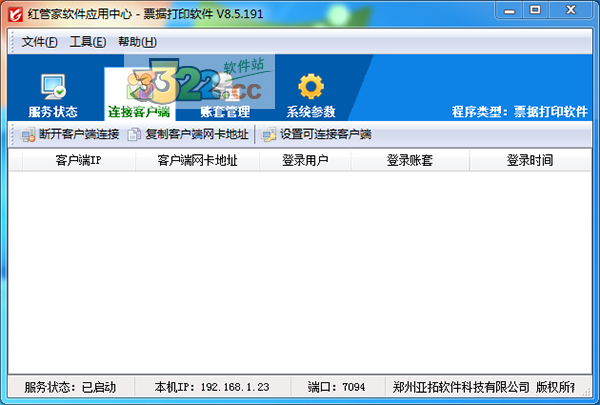
Task: Click the 登录用户 column header
Action: coord(305,160)
